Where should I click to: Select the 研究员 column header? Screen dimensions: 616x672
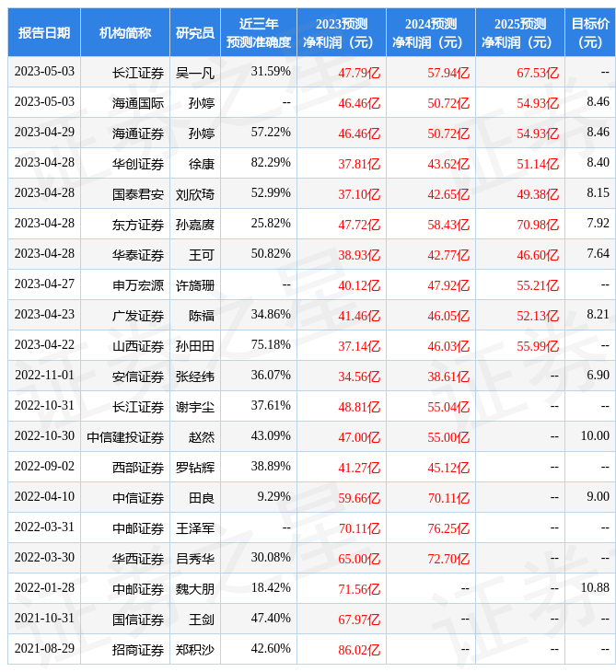click(x=194, y=32)
